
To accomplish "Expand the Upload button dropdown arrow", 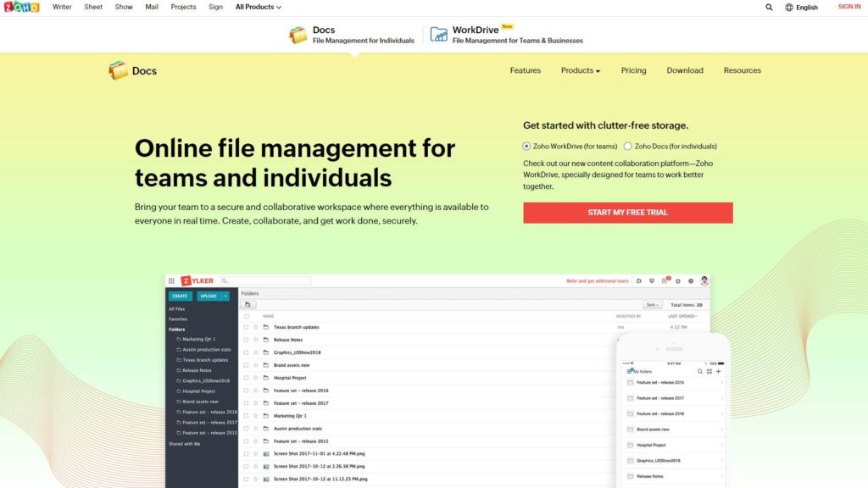I will 225,296.
